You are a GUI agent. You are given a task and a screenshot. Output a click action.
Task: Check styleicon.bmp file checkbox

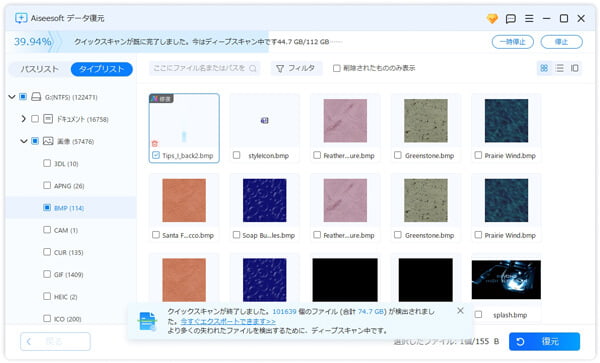(x=236, y=155)
